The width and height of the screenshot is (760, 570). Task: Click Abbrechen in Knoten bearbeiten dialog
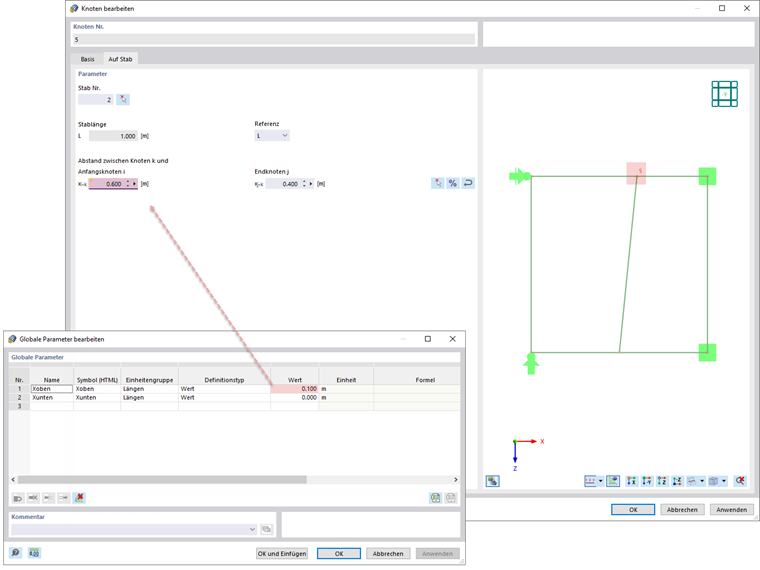682,509
